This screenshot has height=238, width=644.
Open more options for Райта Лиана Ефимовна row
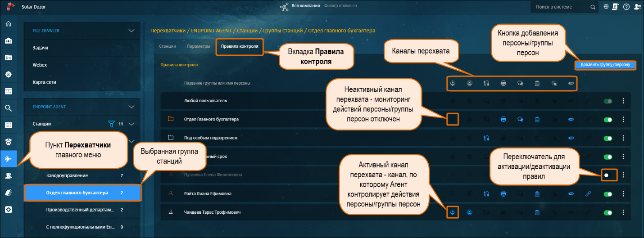623,194
